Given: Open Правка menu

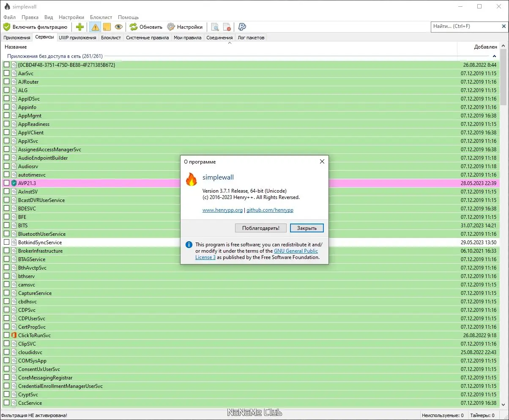Looking at the screenshot, I should tap(30, 17).
